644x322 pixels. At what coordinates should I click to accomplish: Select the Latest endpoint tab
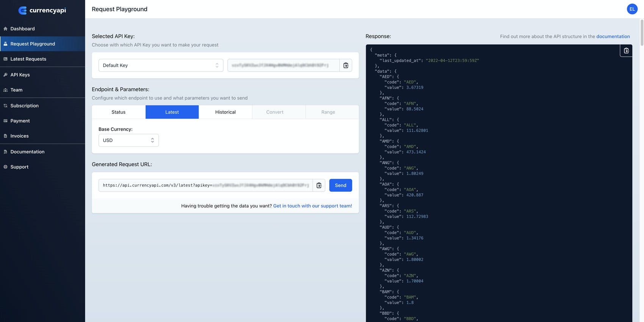tap(172, 112)
